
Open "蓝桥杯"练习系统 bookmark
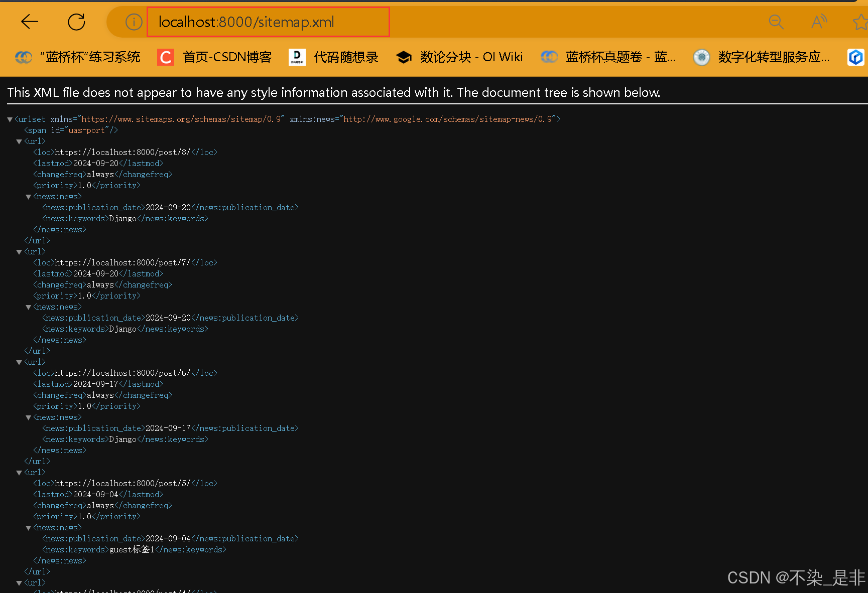click(77, 57)
